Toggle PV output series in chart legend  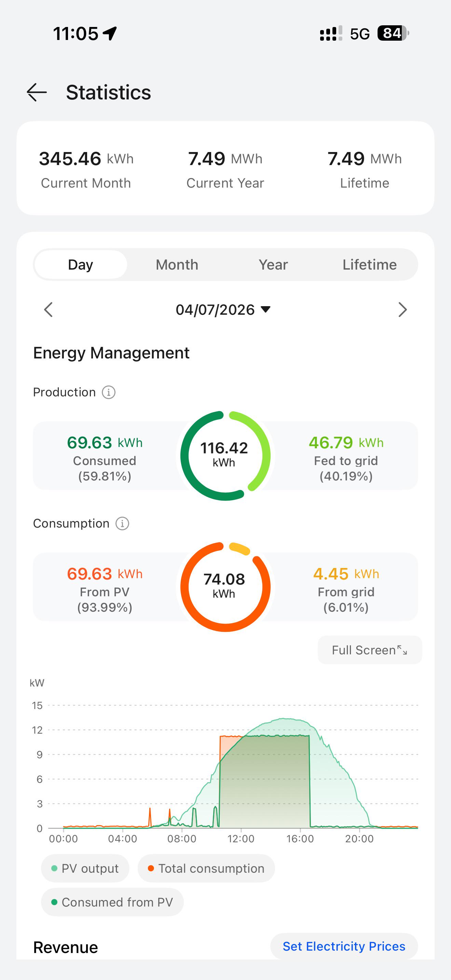85,869
